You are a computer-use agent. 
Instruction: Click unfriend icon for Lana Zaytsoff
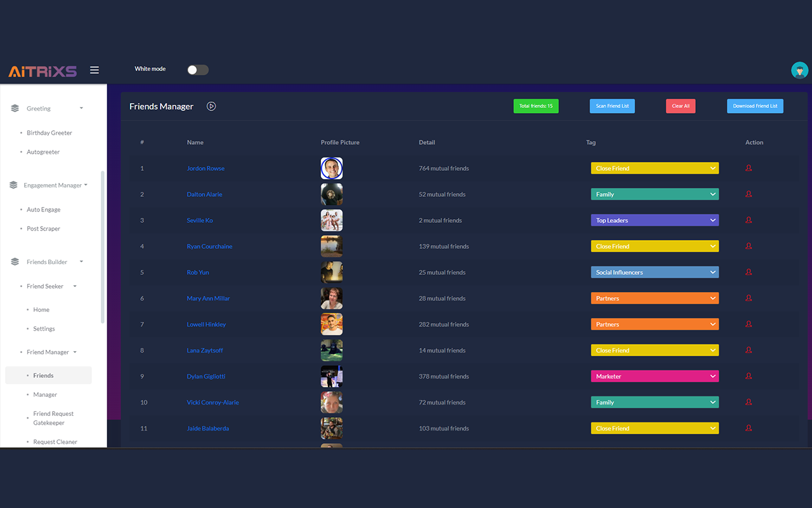tap(749, 351)
